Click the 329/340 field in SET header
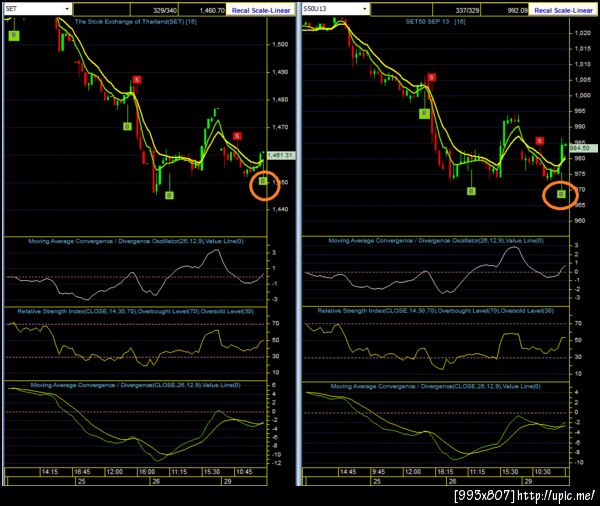The image size is (600, 506). click(154, 10)
